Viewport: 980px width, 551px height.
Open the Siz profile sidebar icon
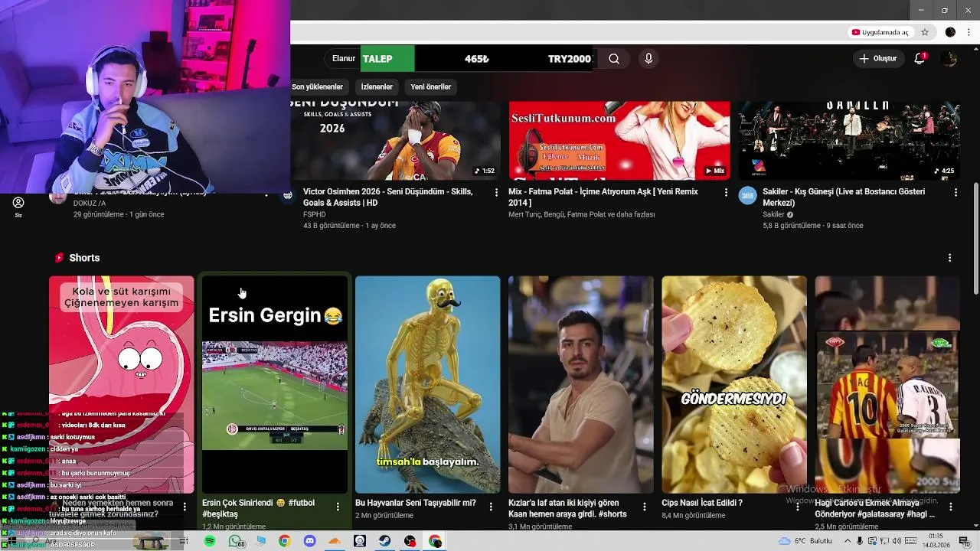pyautogui.click(x=18, y=207)
